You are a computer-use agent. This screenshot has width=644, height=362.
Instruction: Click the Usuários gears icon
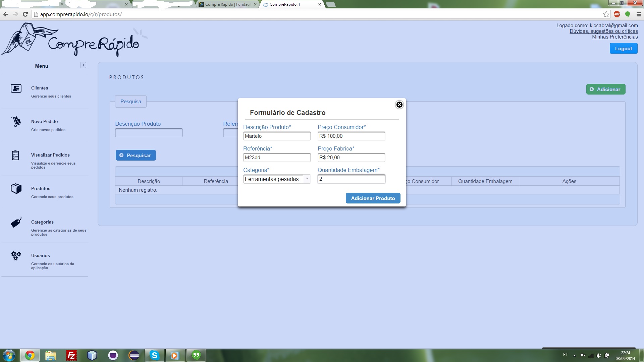pos(16,256)
